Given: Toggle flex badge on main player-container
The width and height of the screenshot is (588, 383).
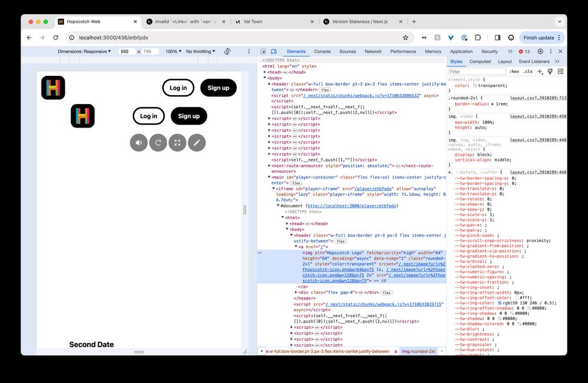Looking at the screenshot, I should (x=296, y=183).
